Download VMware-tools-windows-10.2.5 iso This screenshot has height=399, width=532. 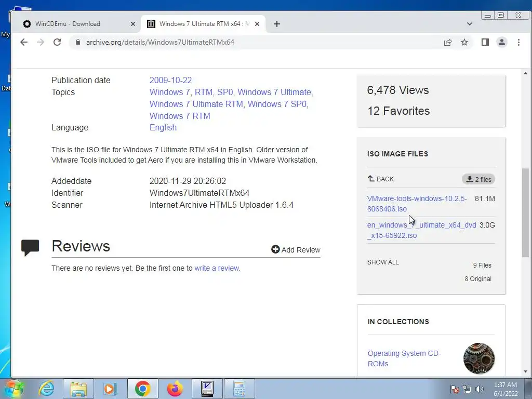point(417,204)
